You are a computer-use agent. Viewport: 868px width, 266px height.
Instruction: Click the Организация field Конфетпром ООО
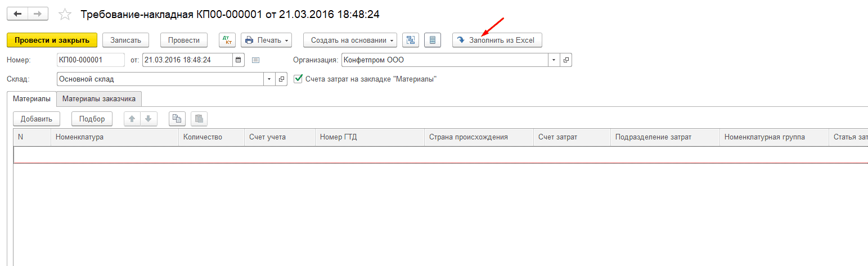point(445,60)
